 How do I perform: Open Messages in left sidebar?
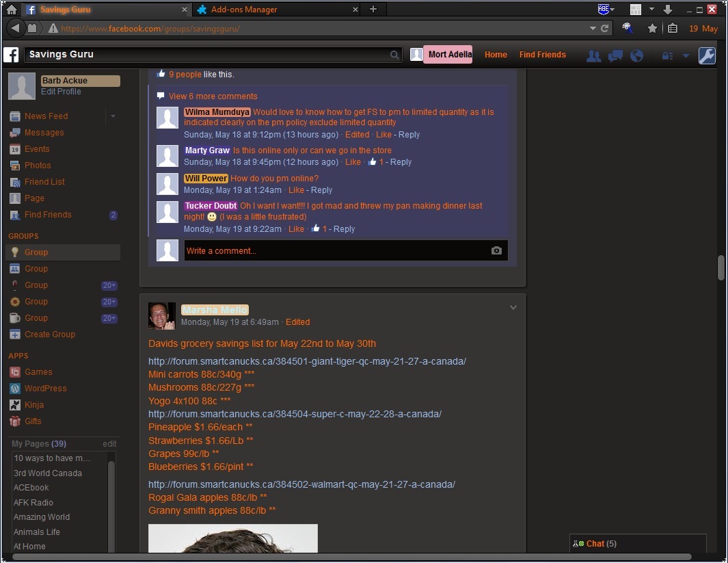[44, 133]
